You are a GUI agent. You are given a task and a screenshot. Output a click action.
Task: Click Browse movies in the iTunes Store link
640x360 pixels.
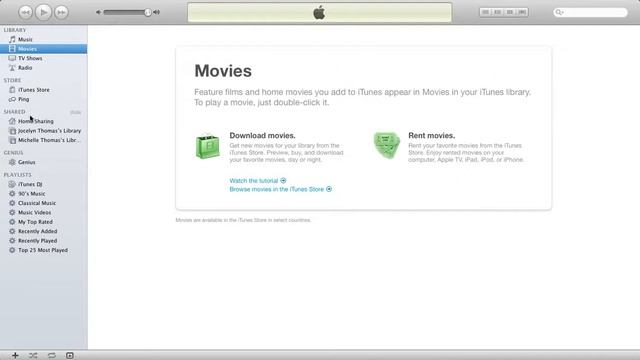pos(276,189)
